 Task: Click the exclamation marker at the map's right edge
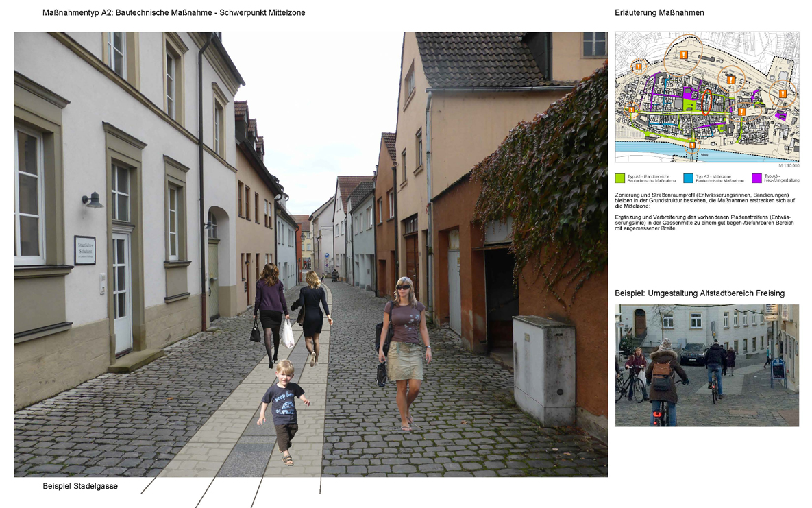[x=783, y=95]
